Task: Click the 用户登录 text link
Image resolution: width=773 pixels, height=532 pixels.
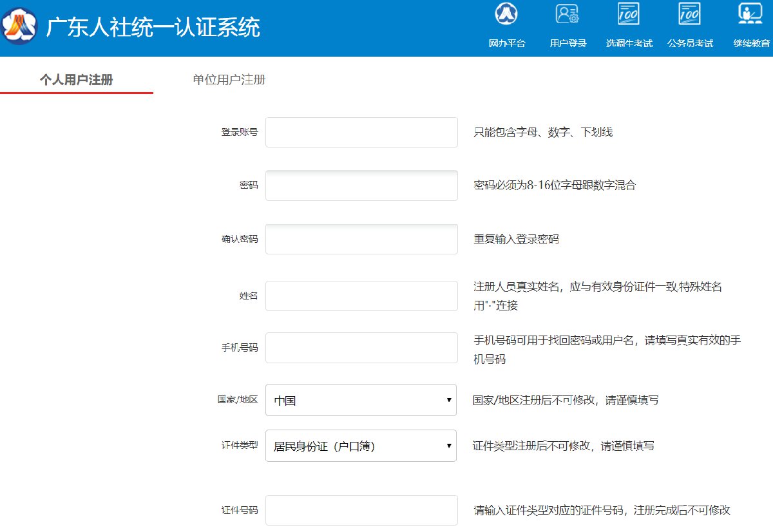Action: (568, 43)
